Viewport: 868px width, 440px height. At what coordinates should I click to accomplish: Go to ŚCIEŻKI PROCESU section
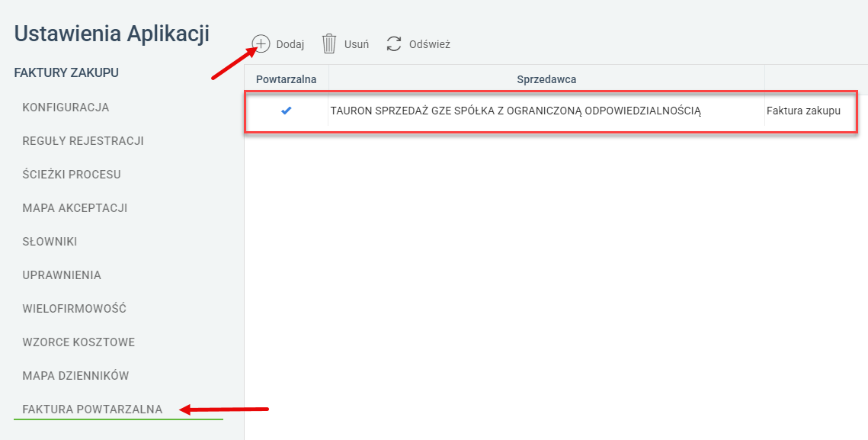click(x=72, y=175)
